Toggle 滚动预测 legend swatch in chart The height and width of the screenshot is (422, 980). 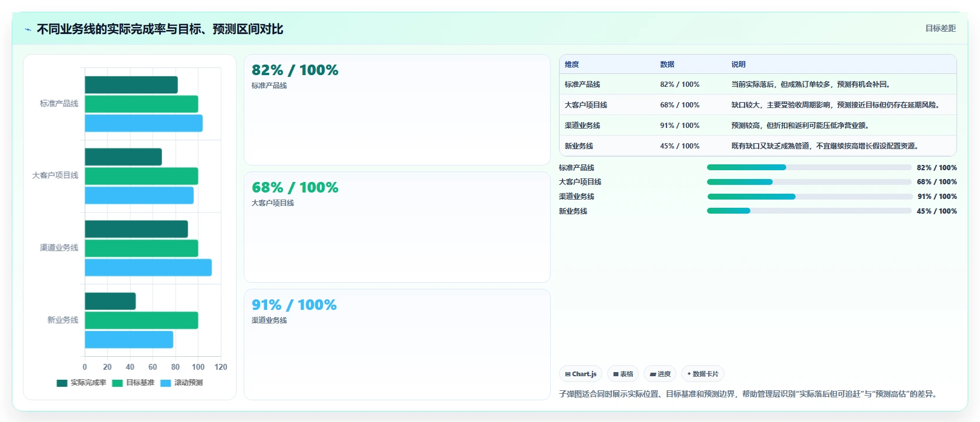pyautogui.click(x=166, y=383)
